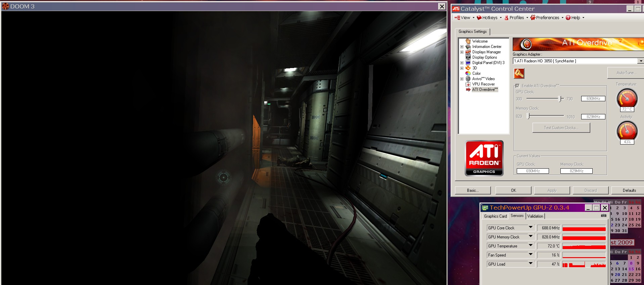Click the Display Options monitor icon
The width and height of the screenshot is (644, 285).
[x=468, y=57]
